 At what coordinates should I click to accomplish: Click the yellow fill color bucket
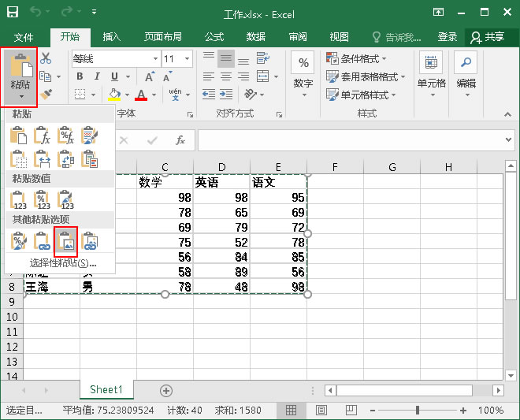[x=114, y=95]
